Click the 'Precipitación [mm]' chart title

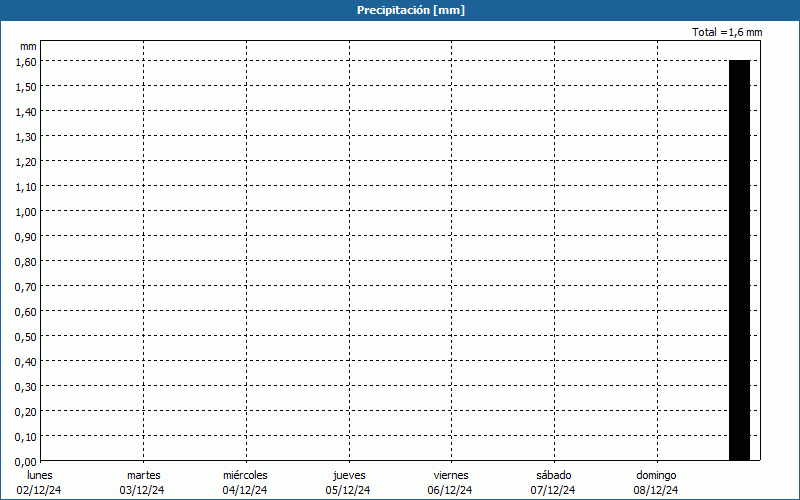coord(411,10)
